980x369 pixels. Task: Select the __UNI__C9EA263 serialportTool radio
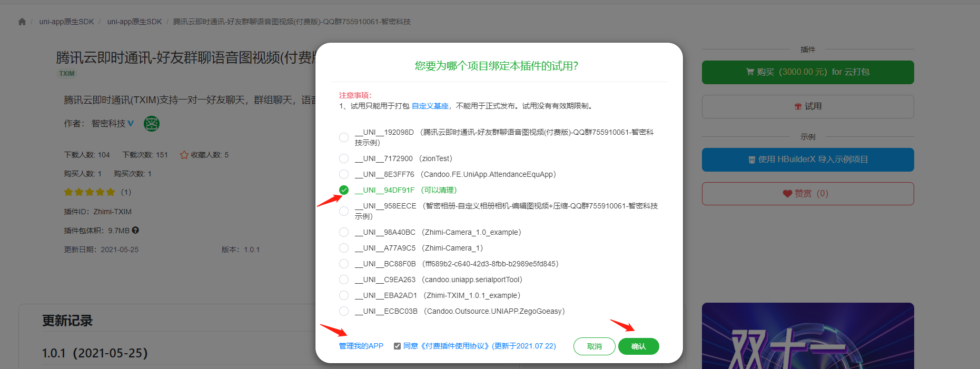[x=344, y=280]
